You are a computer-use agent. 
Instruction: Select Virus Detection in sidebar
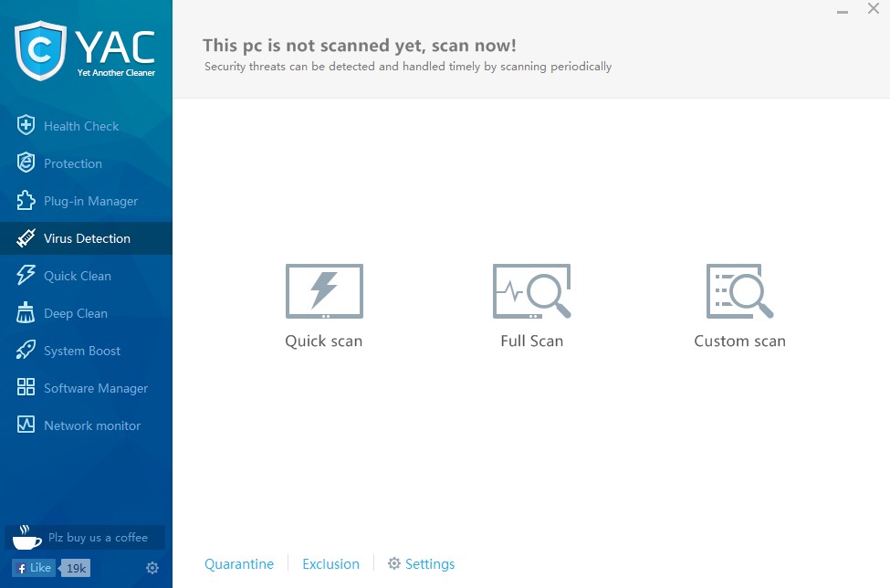click(x=87, y=238)
